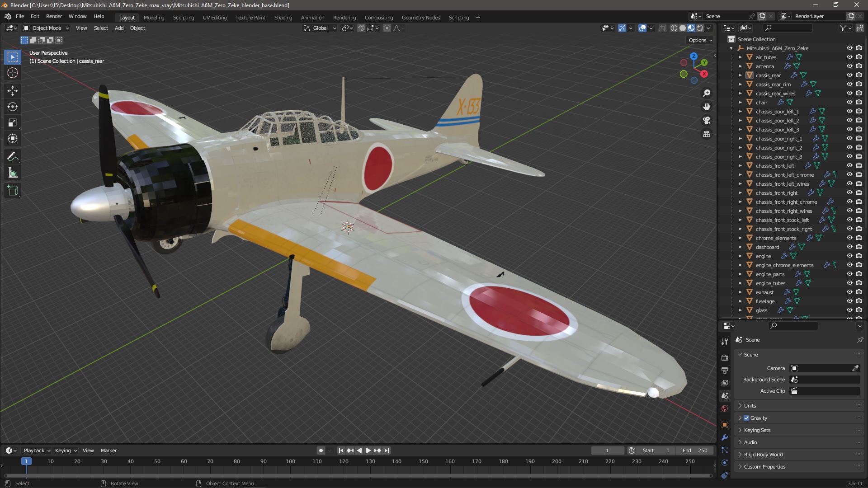Viewport: 868px width, 488px height.
Task: Expand cassis_rear in outliner
Action: (741, 75)
